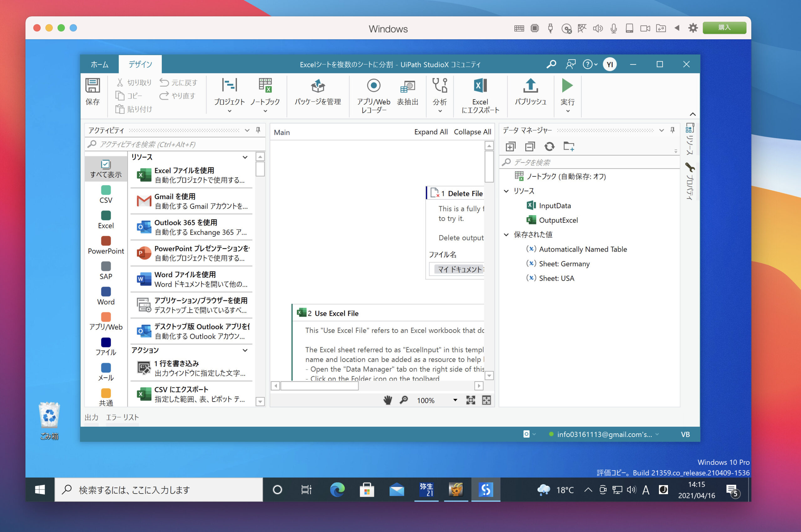Image resolution: width=801 pixels, height=532 pixels.
Task: Run the workflow with green play icon
Action: [x=567, y=86]
